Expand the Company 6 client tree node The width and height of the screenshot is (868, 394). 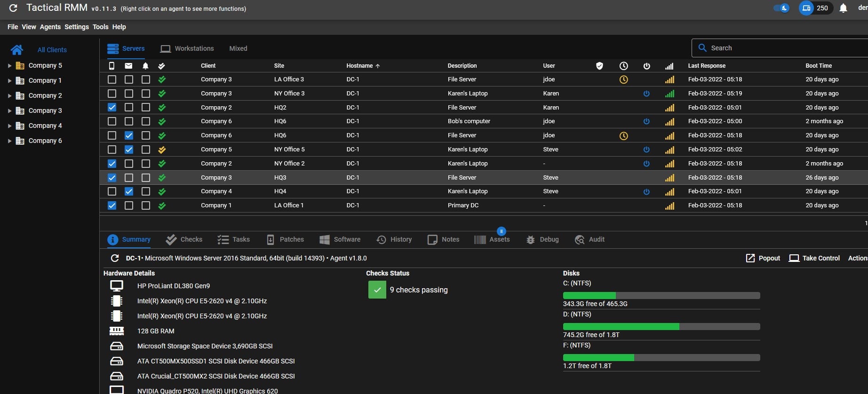point(9,141)
